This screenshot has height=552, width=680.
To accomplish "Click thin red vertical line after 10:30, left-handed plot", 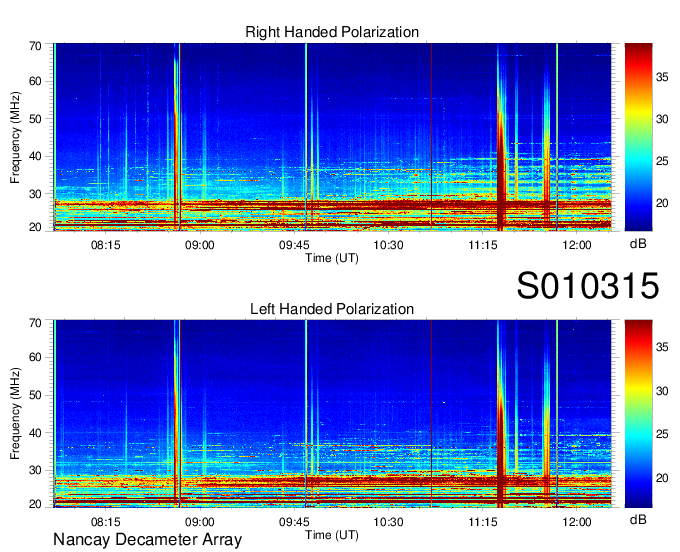I will tap(432, 413).
